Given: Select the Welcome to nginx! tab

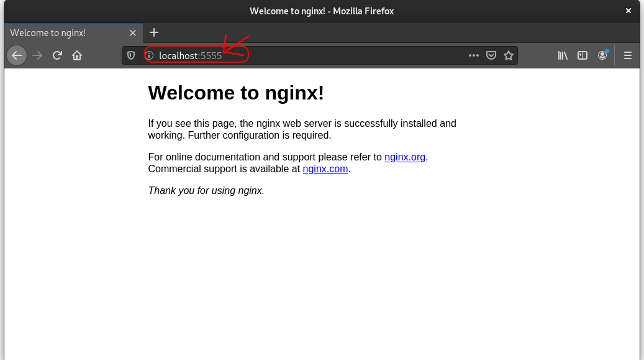Looking at the screenshot, I should pos(74,33).
